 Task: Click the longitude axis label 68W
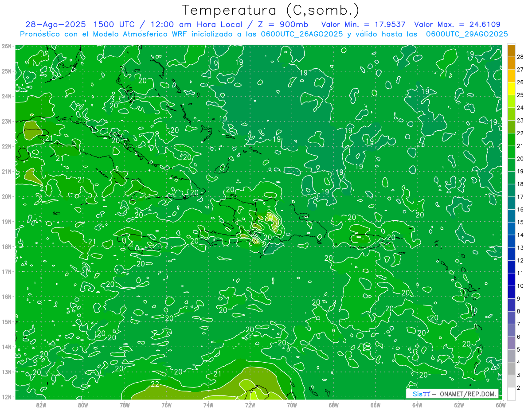coord(333,405)
